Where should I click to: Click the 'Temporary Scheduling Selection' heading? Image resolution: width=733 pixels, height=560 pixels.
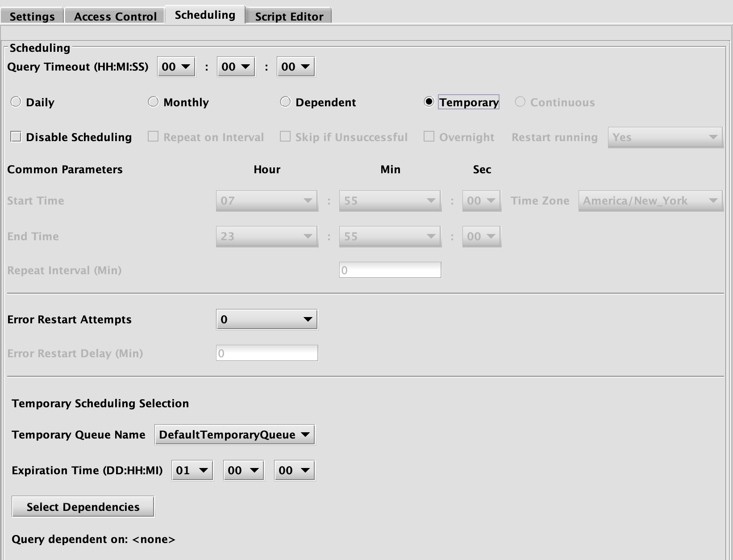point(100,404)
